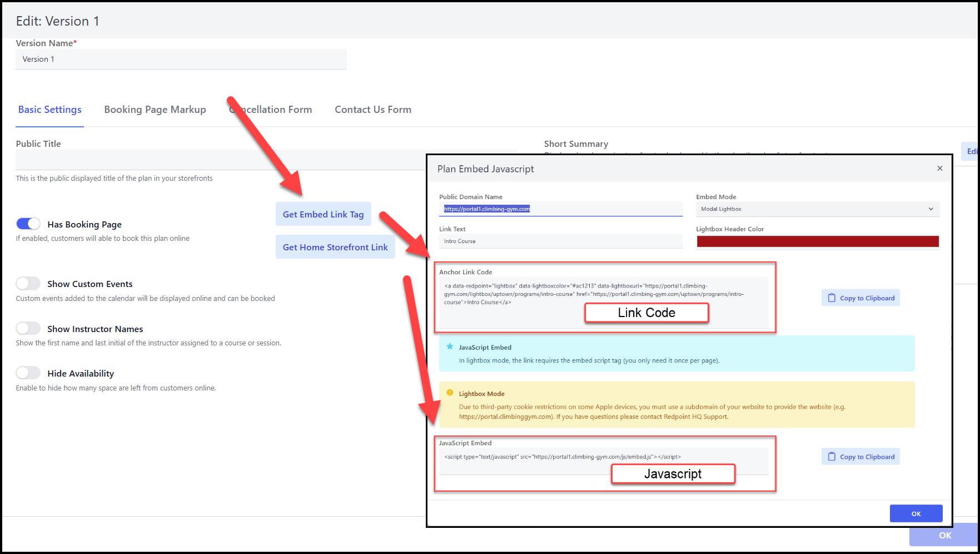This screenshot has width=980, height=554.
Task: Click the Public Domain Name field
Action: click(560, 209)
